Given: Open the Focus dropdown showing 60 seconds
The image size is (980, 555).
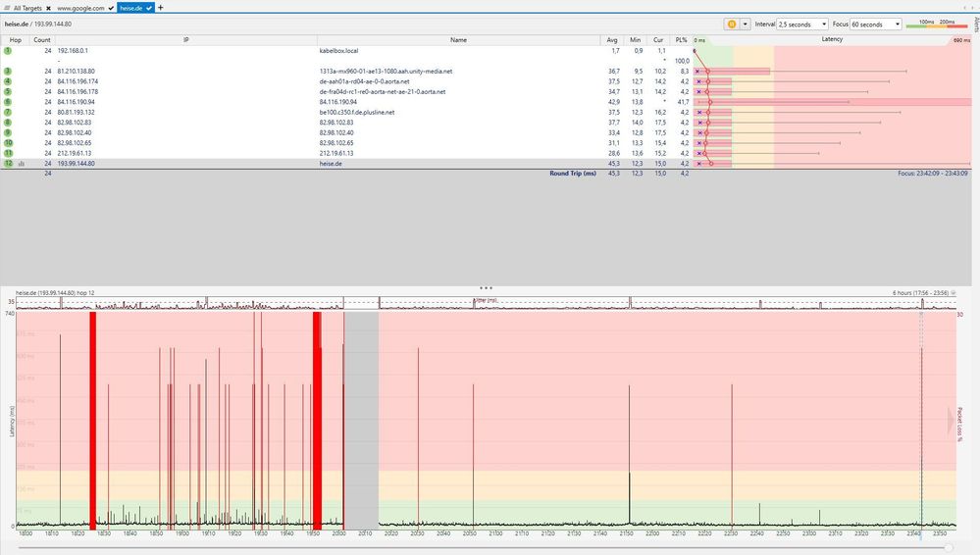Looking at the screenshot, I should click(x=876, y=24).
